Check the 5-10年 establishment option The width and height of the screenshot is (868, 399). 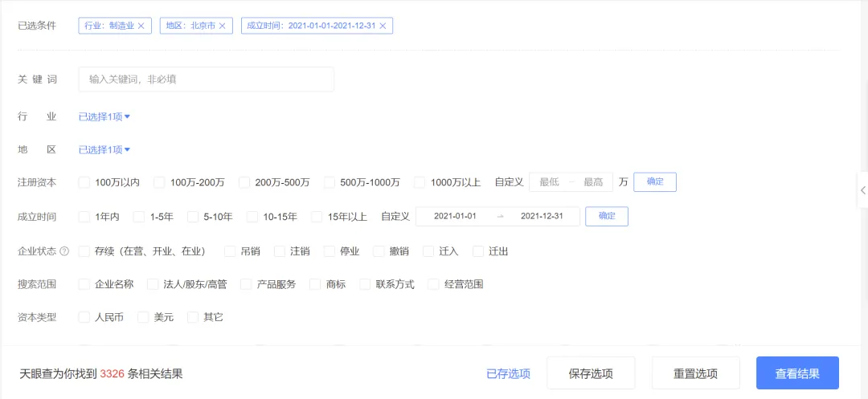coord(193,217)
